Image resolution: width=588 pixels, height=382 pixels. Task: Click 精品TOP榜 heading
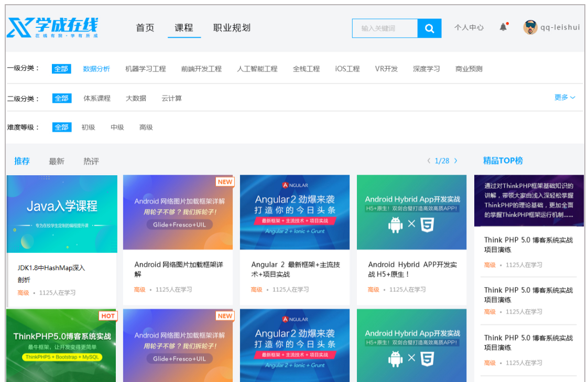click(x=503, y=161)
